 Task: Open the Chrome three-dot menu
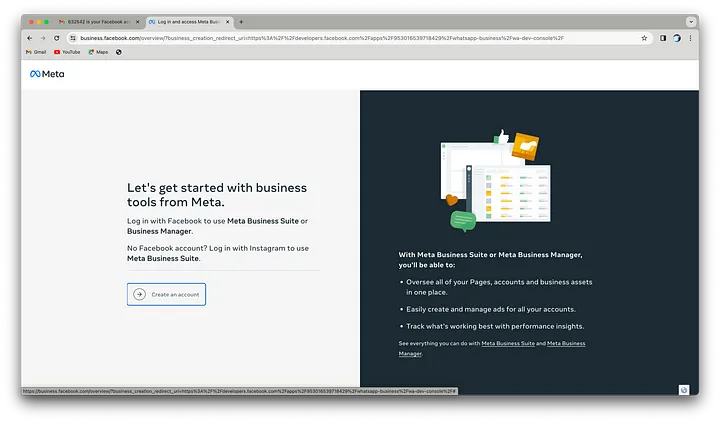coord(690,38)
